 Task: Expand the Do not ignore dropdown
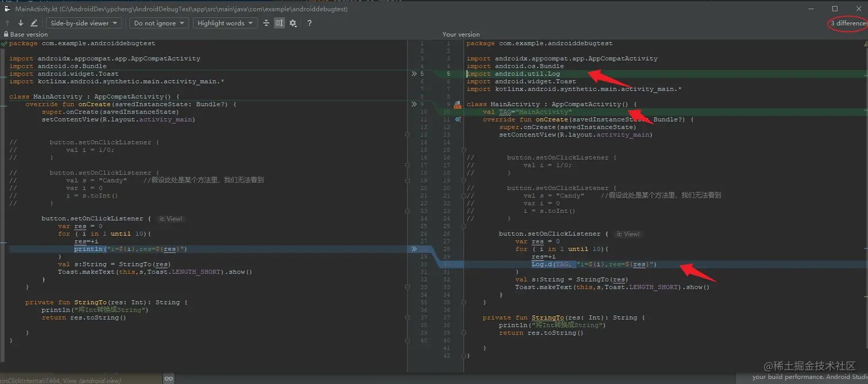(x=158, y=23)
